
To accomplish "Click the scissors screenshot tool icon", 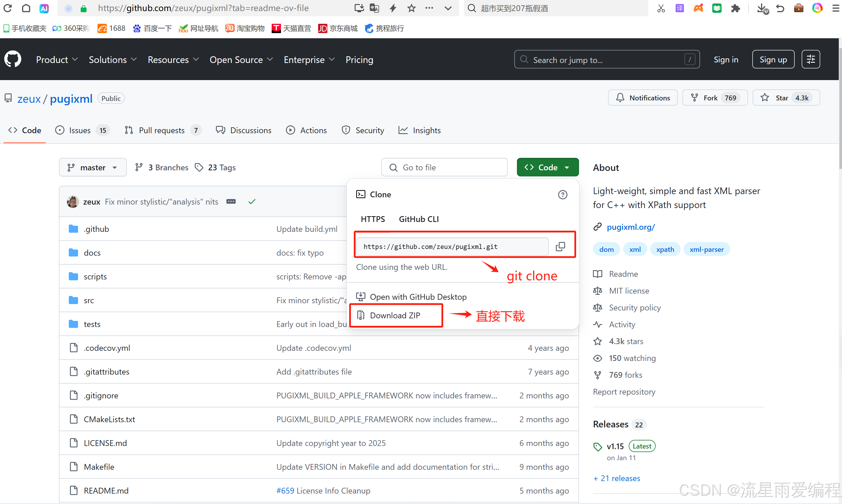I will (x=661, y=8).
